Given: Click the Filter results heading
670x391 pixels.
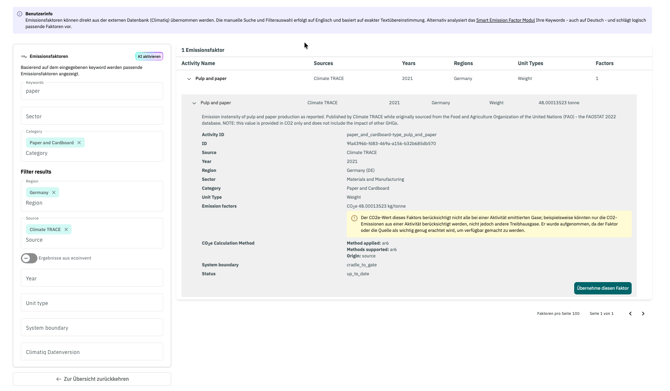Looking at the screenshot, I should [36, 172].
